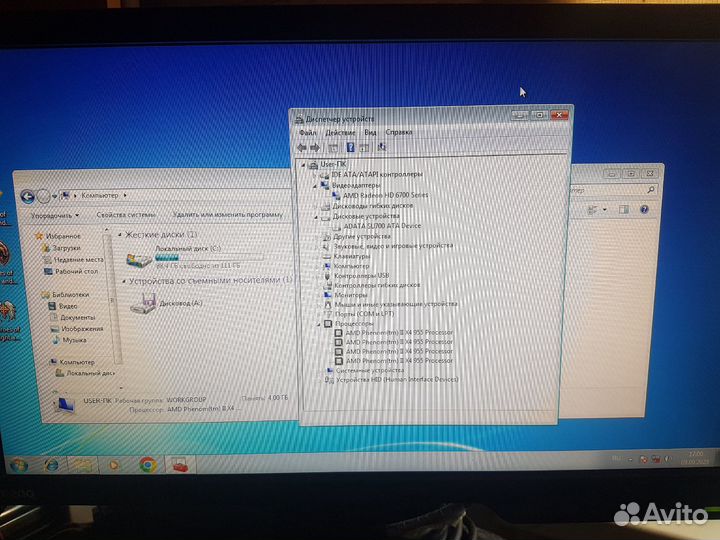Open Internet Explorer from the taskbar
720x540 pixels.
(x=51, y=465)
